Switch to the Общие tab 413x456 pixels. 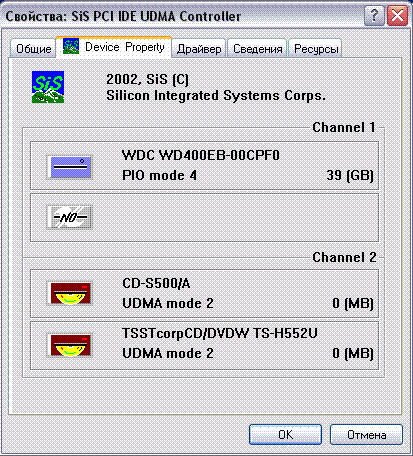click(33, 49)
